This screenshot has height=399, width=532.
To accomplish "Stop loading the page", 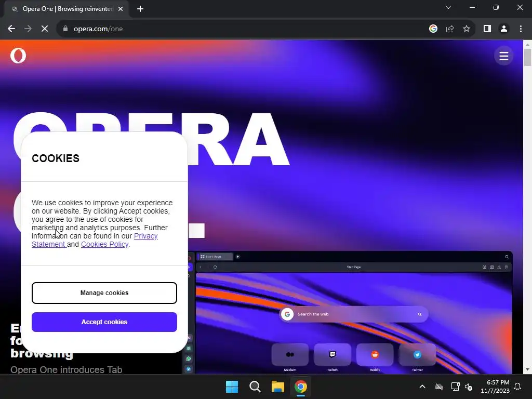I will click(x=45, y=29).
